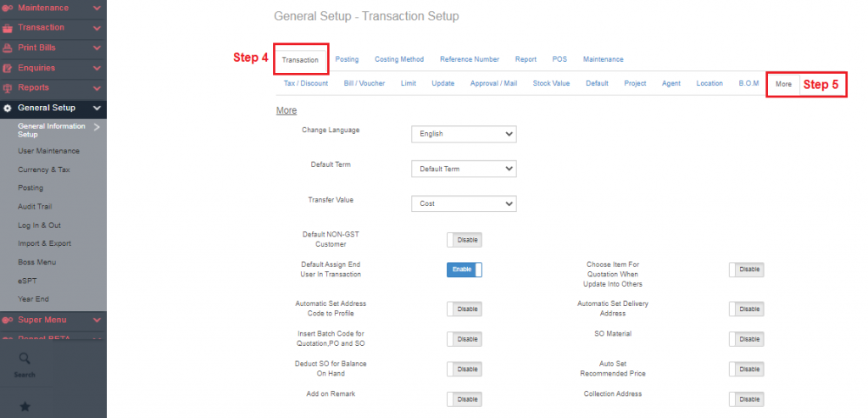Image resolution: width=868 pixels, height=418 pixels.
Task: Switch to the Costing Method tab
Action: (x=398, y=59)
